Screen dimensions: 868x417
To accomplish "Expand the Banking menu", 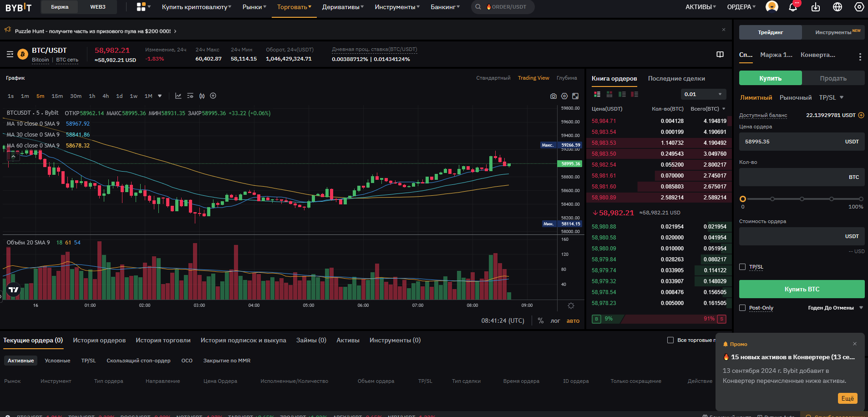I will pyautogui.click(x=445, y=7).
